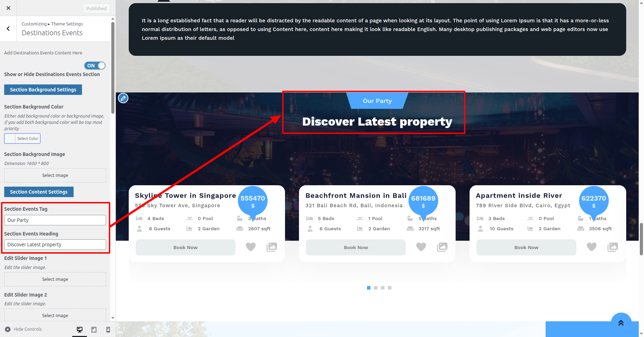Click the scroll-to-top arrow button

(x=621, y=323)
